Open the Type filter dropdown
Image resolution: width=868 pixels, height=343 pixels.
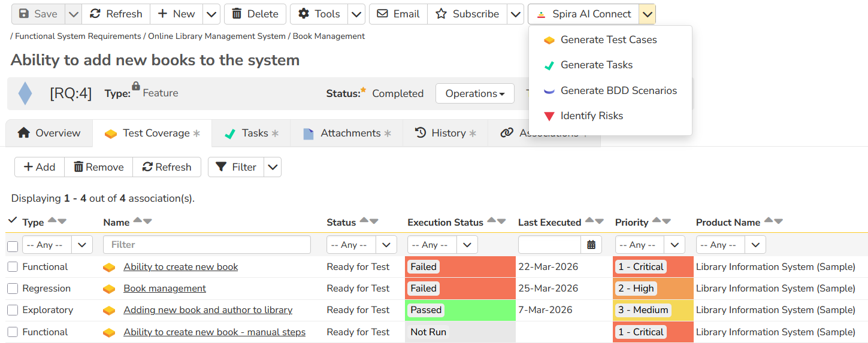(57, 245)
